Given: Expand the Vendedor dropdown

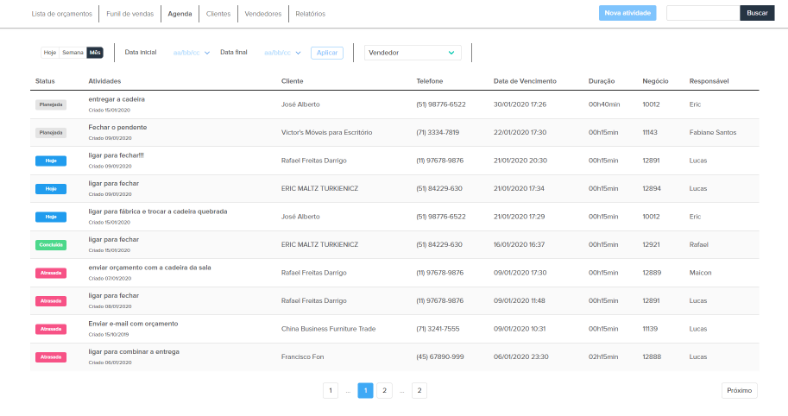Looking at the screenshot, I should pyautogui.click(x=412, y=53).
